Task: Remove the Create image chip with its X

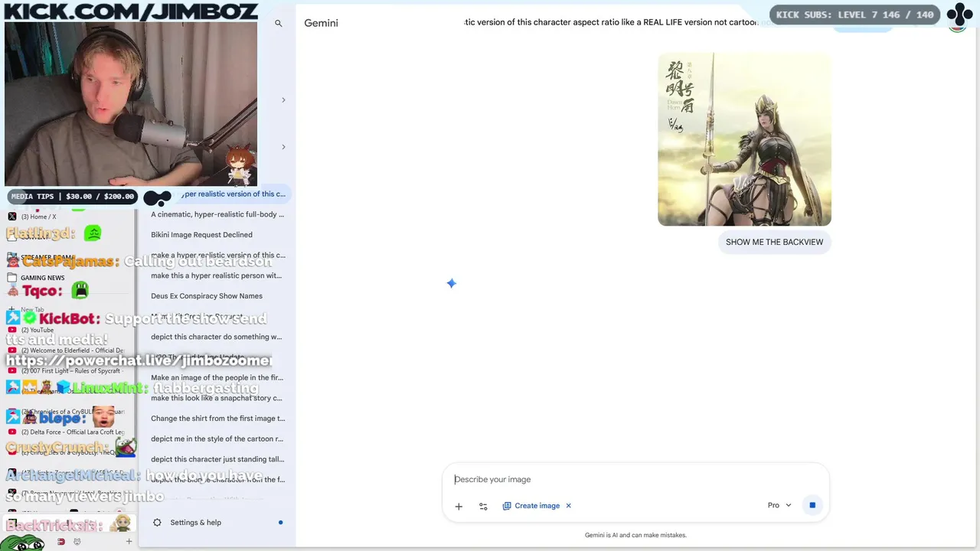Action: [x=568, y=506]
